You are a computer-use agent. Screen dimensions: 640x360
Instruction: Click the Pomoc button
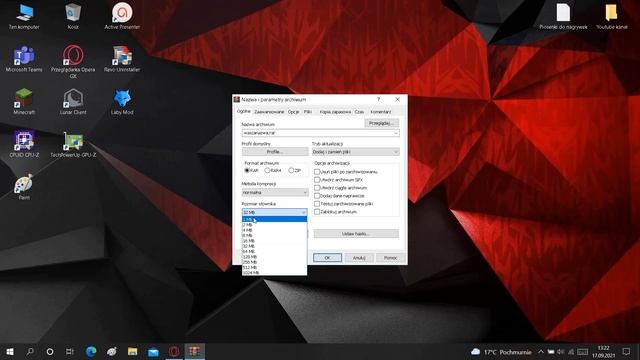click(390, 258)
